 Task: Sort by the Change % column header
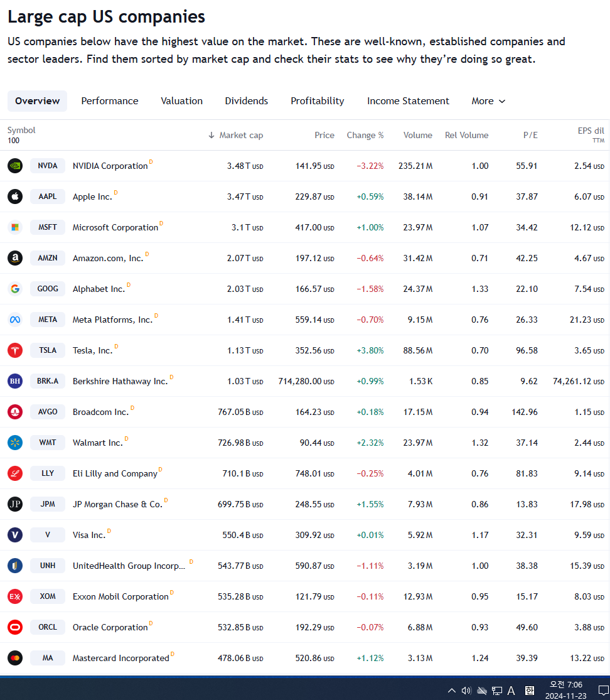[365, 135]
